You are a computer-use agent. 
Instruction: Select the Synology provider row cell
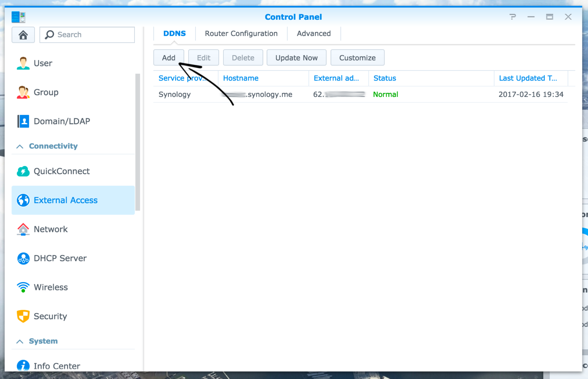(x=175, y=94)
